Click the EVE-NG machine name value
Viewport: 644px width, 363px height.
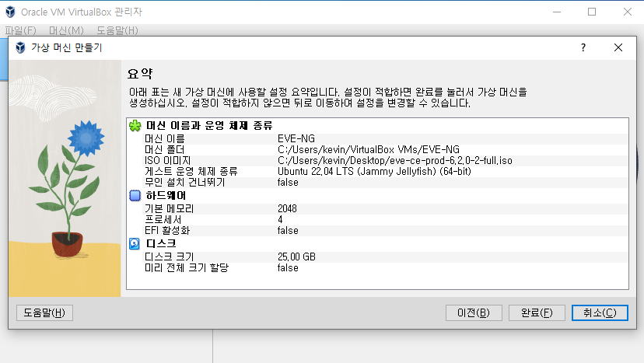[296, 139]
